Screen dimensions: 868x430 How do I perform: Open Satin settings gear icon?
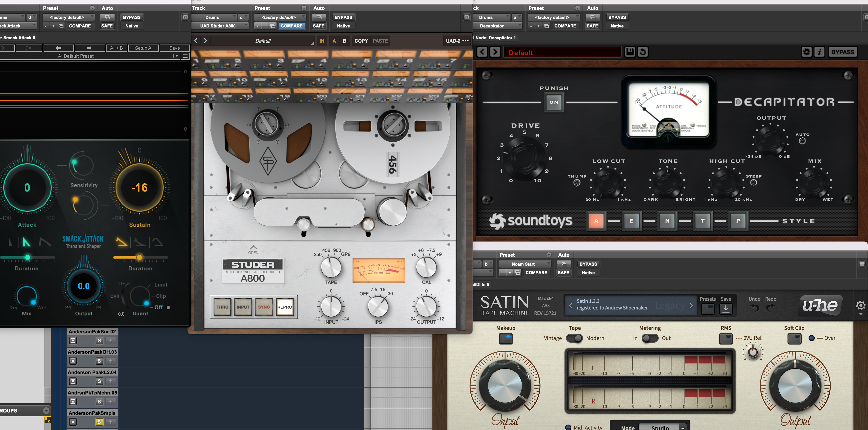[861, 305]
